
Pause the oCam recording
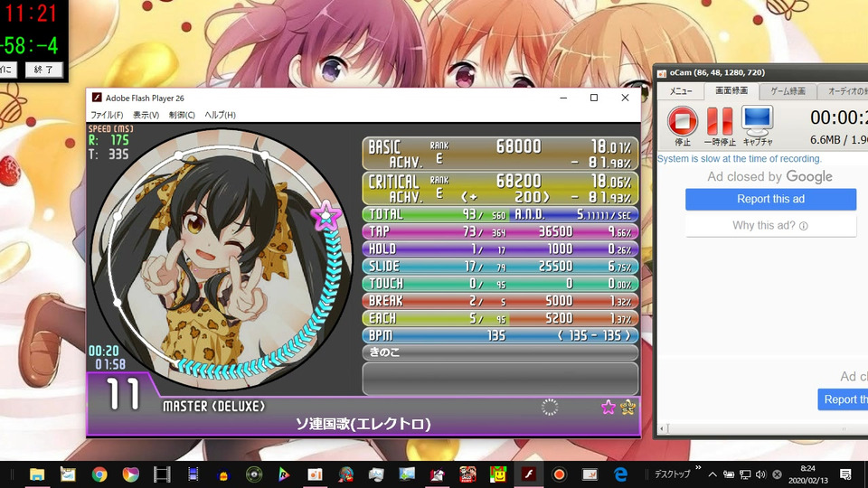[x=720, y=121]
